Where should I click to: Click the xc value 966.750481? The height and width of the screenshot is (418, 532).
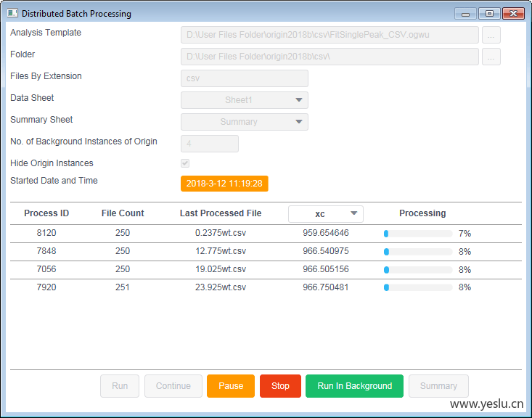coord(326,287)
